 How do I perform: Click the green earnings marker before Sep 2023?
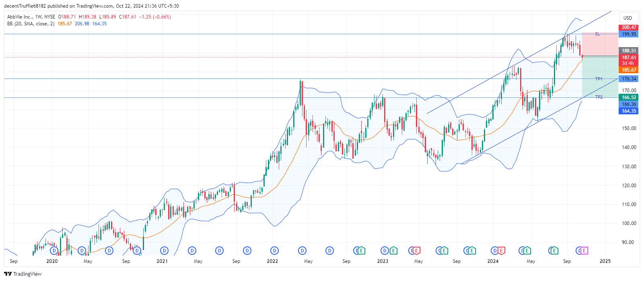click(x=444, y=251)
